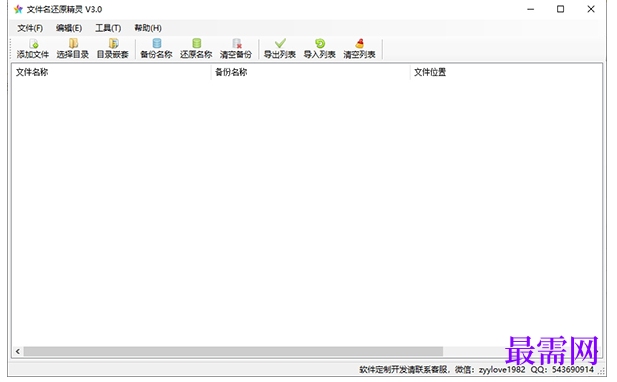Click the scrollbar left arrow
The image size is (617, 382).
point(18,351)
